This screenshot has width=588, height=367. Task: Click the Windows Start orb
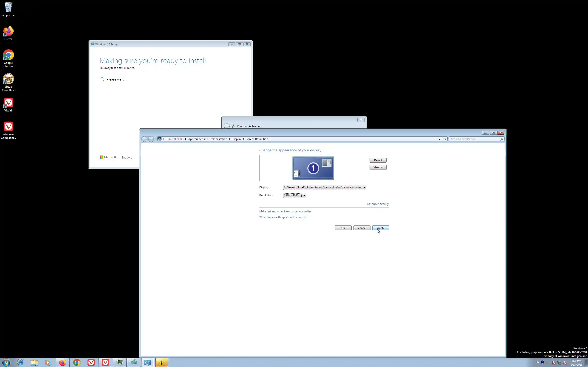[6, 362]
